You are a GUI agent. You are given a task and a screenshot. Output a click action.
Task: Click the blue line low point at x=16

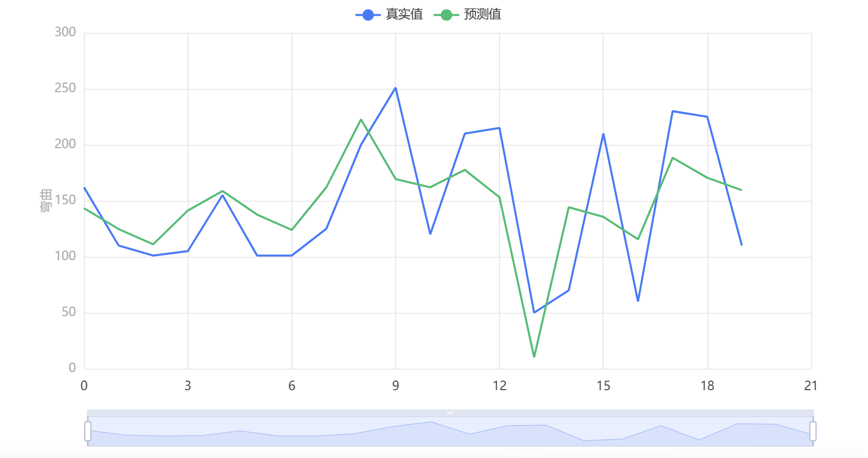638,301
